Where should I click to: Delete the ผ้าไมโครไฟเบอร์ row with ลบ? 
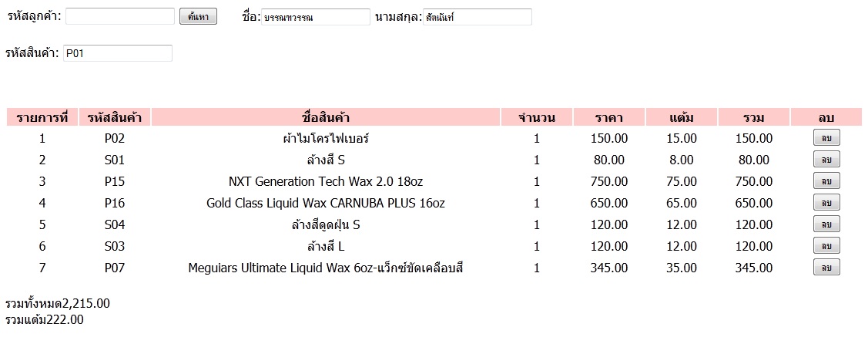pos(826,138)
